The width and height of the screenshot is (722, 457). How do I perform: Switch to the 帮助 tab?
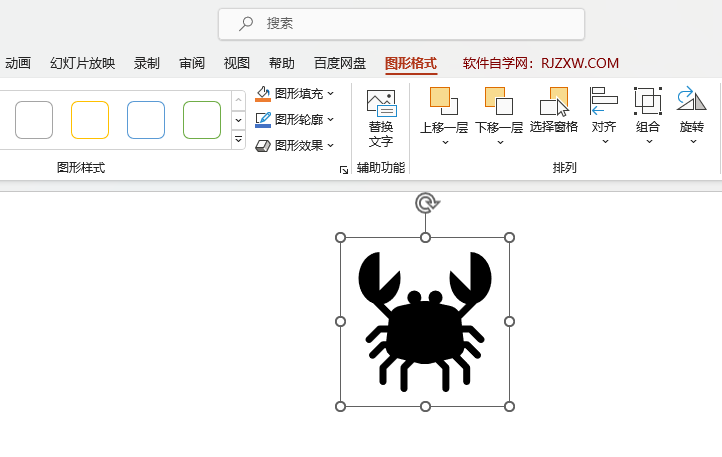[x=282, y=63]
